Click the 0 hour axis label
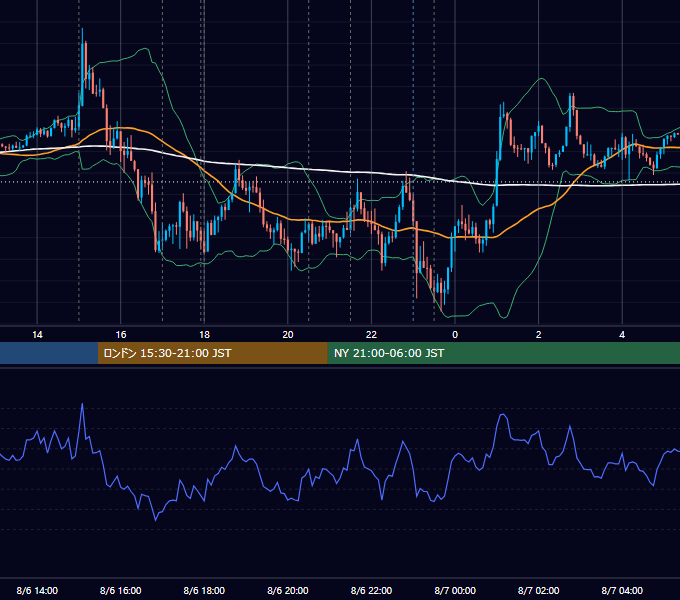 point(455,335)
